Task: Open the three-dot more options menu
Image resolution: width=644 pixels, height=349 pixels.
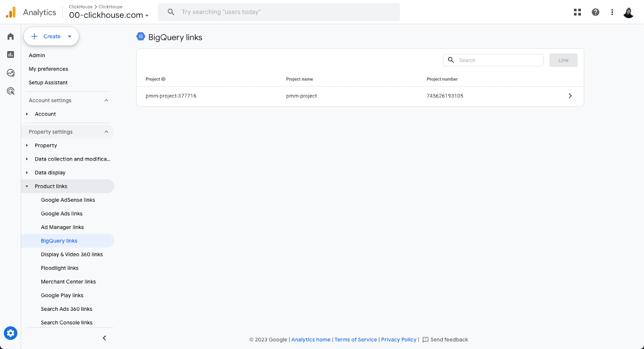Action: [x=612, y=12]
